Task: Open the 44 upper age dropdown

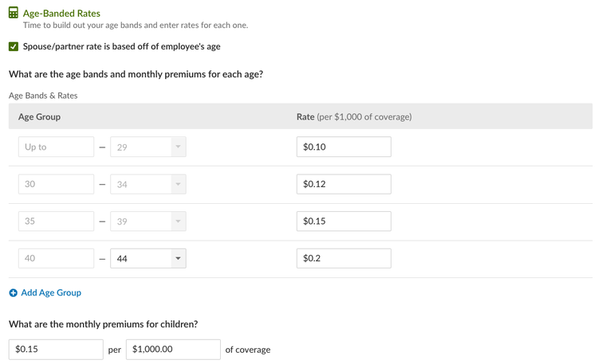Action: tap(148, 258)
